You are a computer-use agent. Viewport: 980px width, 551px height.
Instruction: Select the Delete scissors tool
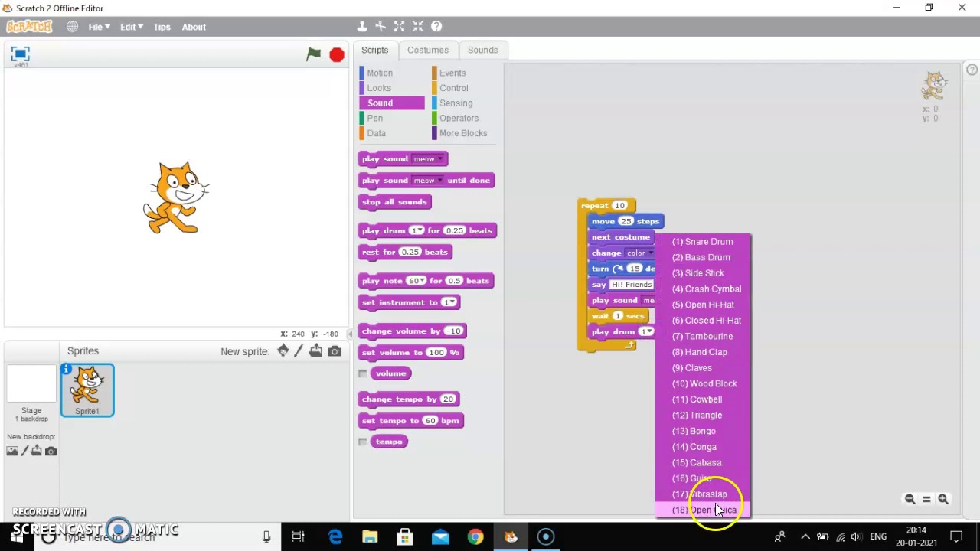pos(381,27)
